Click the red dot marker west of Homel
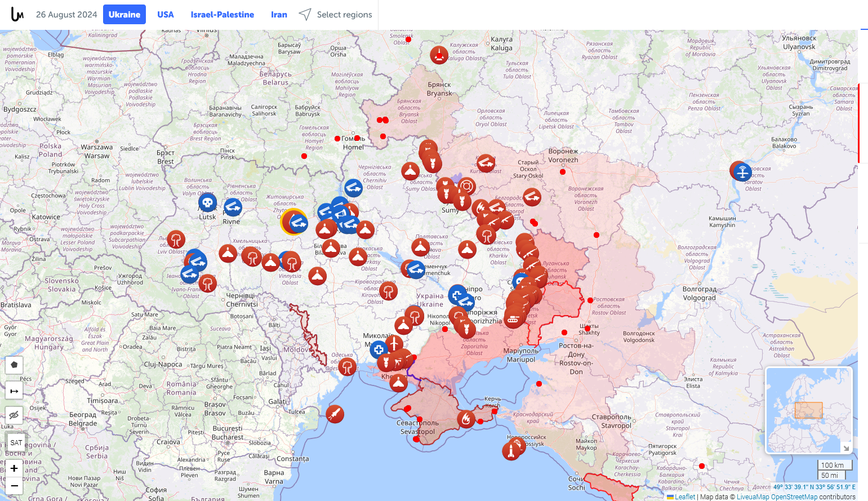868x501 pixels. tap(337, 139)
